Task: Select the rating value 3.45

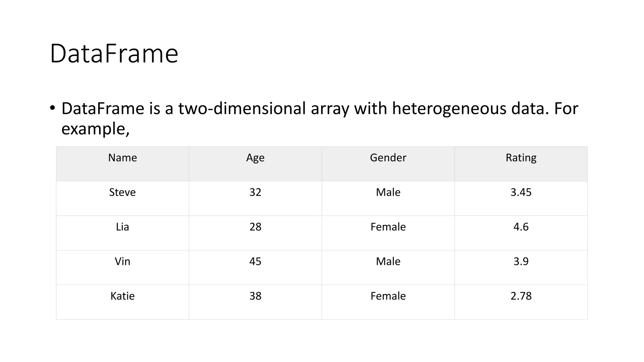Action: pyautogui.click(x=521, y=192)
